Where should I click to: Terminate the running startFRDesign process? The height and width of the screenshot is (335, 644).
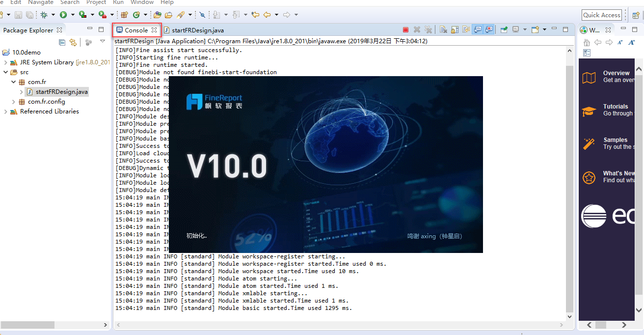point(405,30)
